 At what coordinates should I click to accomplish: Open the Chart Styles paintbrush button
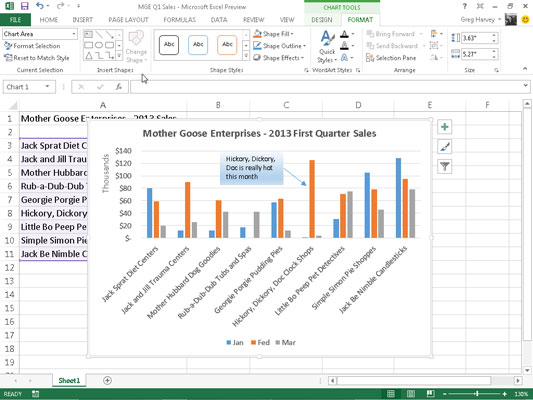[x=444, y=147]
